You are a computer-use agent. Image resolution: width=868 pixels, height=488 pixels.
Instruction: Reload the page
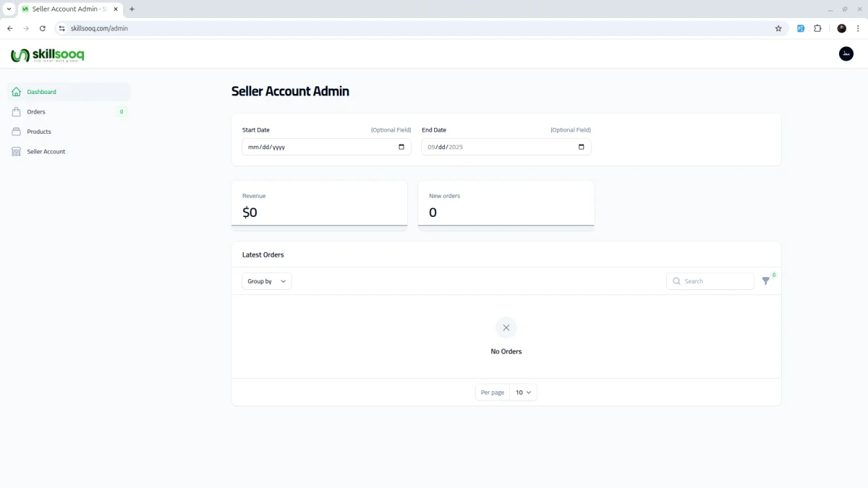(x=43, y=28)
